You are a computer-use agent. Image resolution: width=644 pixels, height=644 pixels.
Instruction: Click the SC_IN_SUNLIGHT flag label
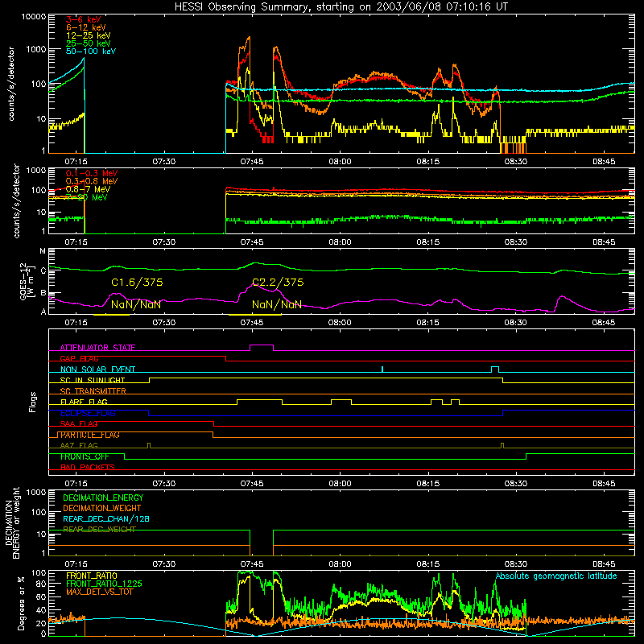93,380
